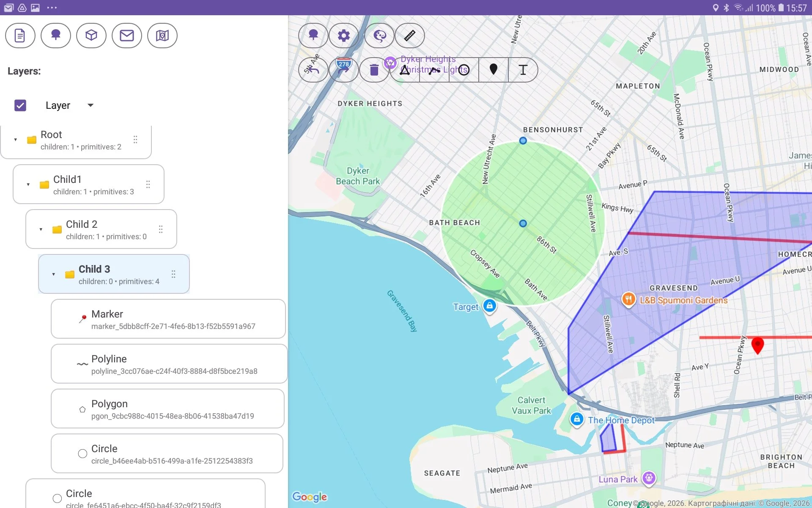Click The Home Depot pin on the map
Viewport: 812px width, 508px height.
577,420
